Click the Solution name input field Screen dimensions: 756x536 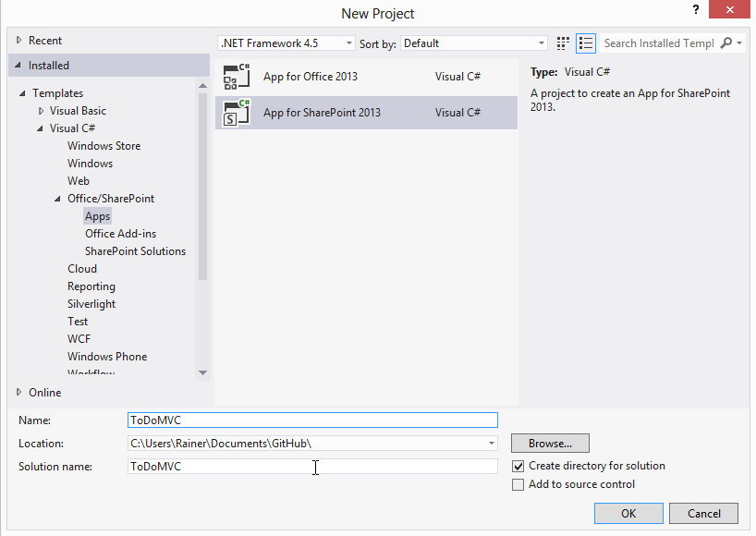pos(312,467)
